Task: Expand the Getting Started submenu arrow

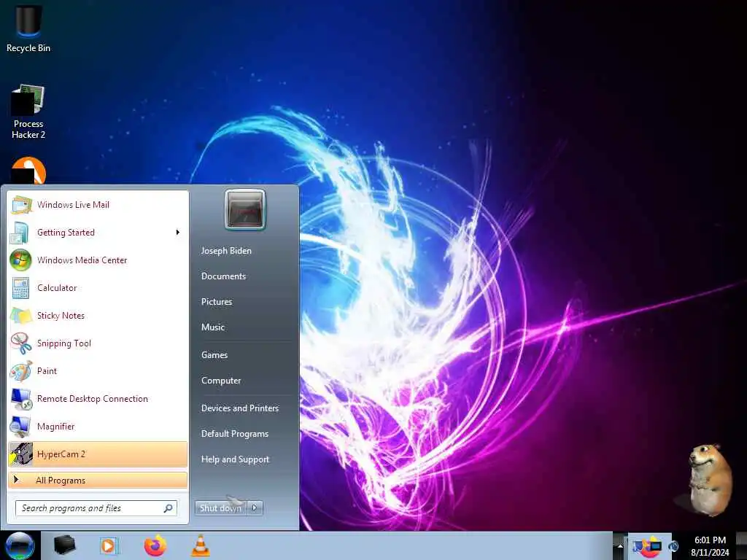Action: [178, 233]
